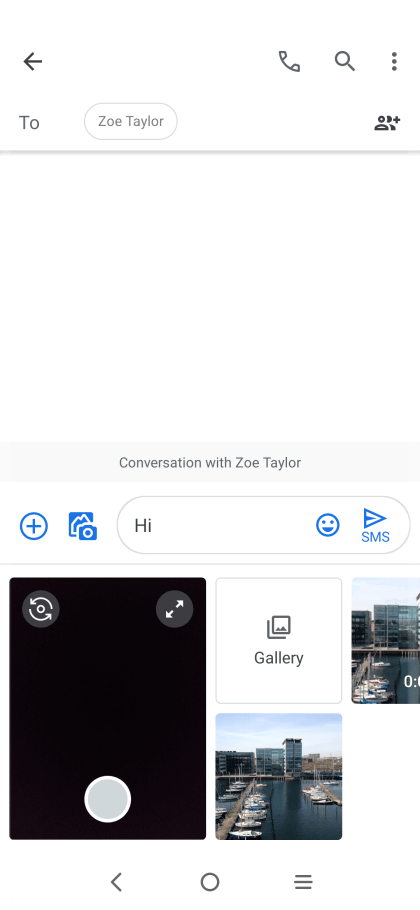Open the three-dot overflow menu

point(394,61)
